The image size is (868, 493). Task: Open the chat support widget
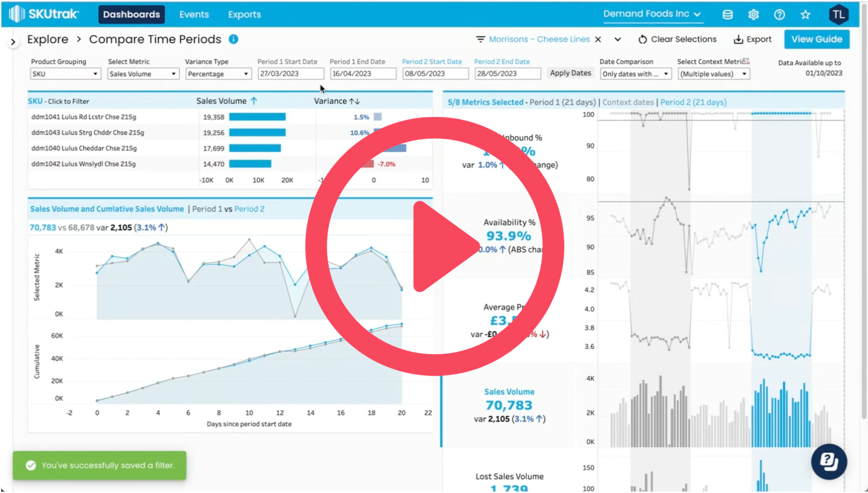coord(828,461)
